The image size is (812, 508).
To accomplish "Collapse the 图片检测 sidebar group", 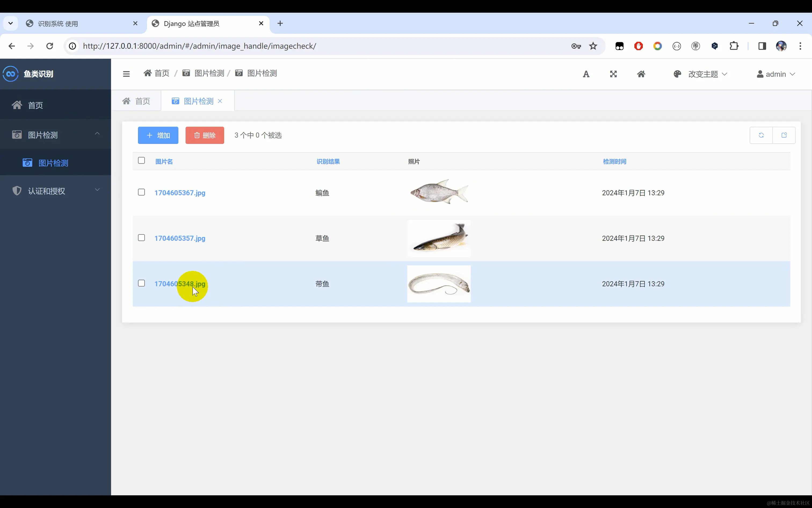I will click(55, 134).
